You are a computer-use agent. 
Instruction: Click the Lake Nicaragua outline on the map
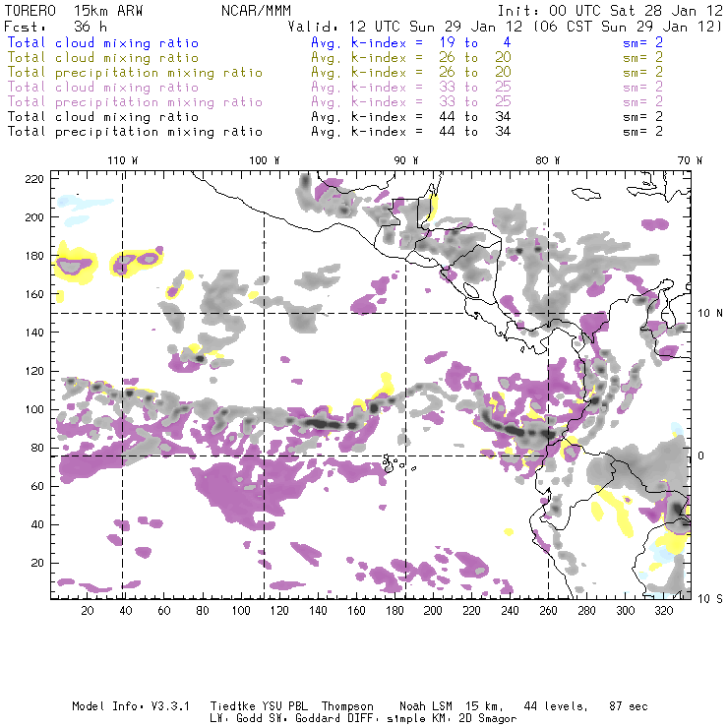(x=471, y=290)
